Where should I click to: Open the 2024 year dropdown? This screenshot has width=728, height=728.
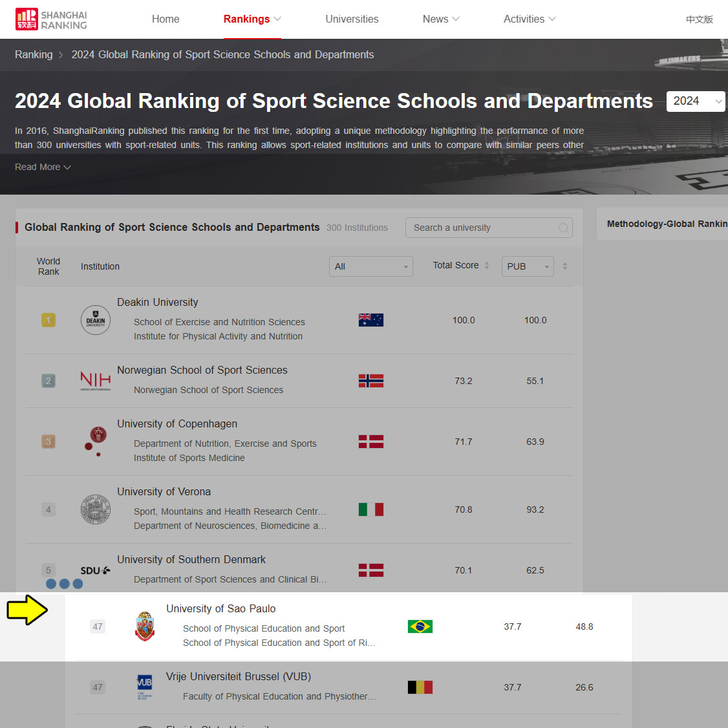click(696, 102)
